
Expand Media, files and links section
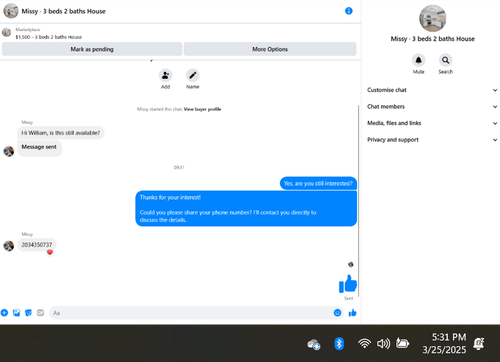(432, 123)
